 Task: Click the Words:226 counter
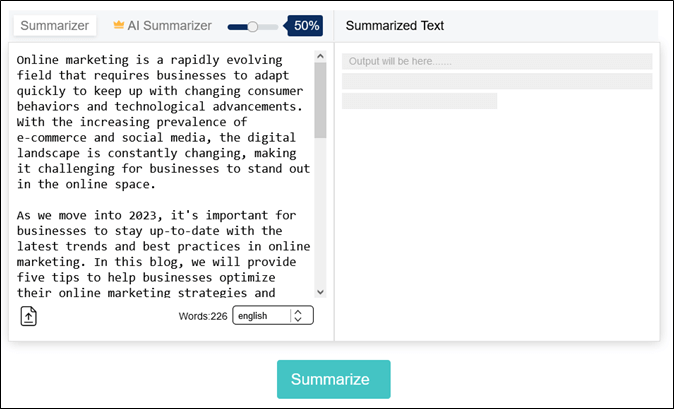click(204, 316)
